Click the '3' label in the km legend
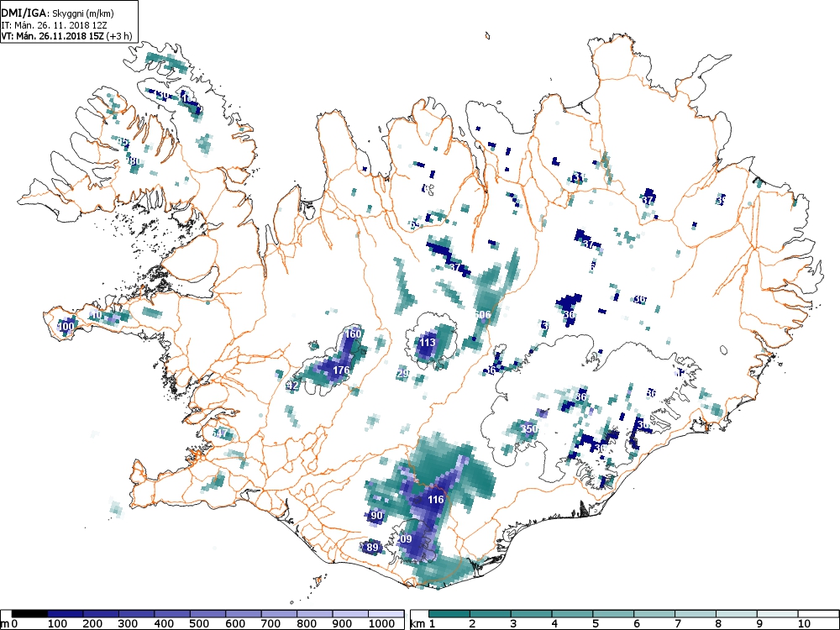The image size is (840, 630). pyautogui.click(x=513, y=623)
